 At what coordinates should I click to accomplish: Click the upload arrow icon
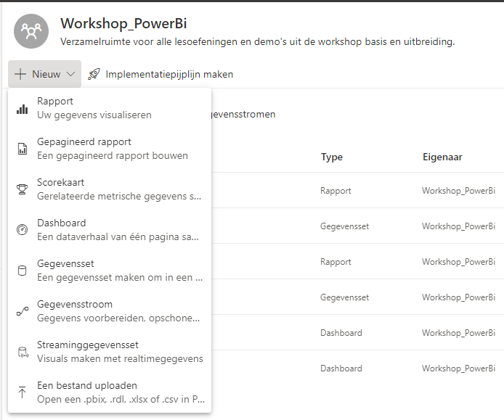click(23, 392)
